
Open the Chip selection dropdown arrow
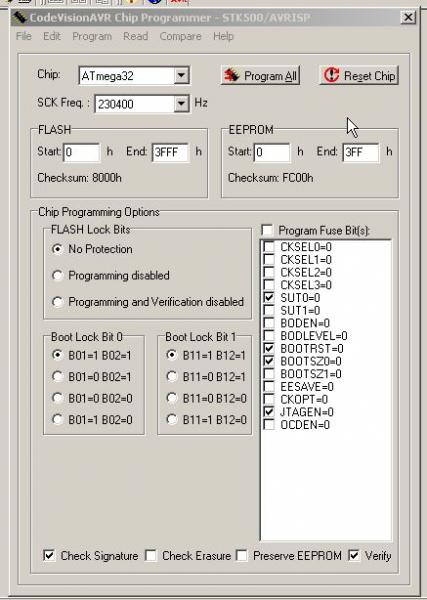(181, 75)
